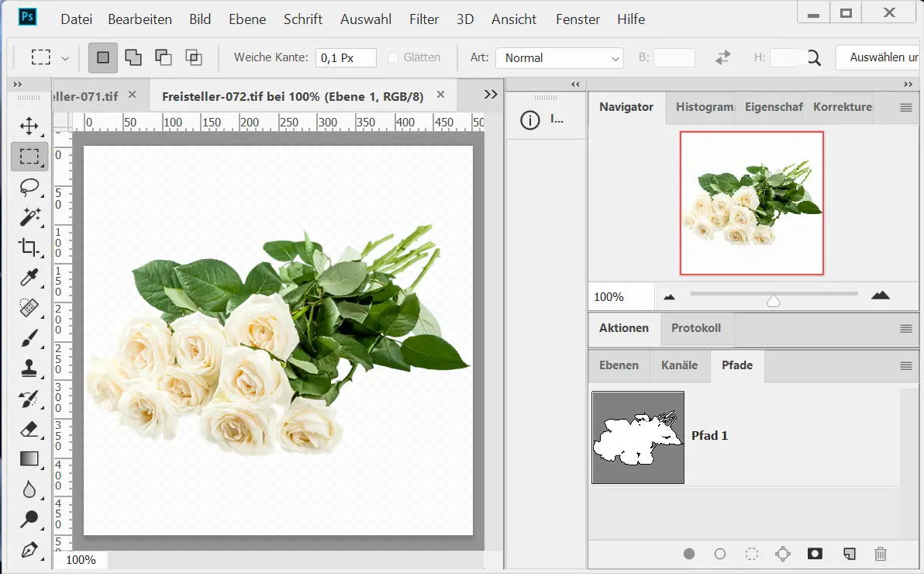Open the Art dropdown set to Normal

[560, 58]
